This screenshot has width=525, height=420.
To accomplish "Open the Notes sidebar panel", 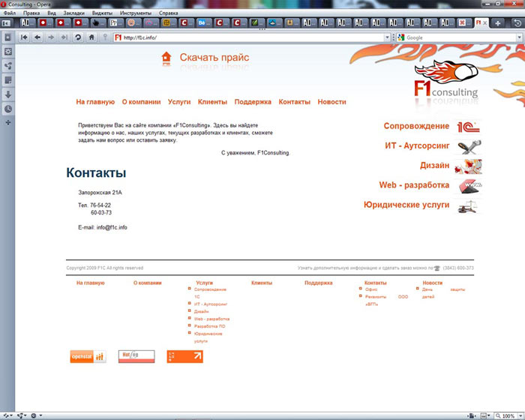I will (8, 80).
